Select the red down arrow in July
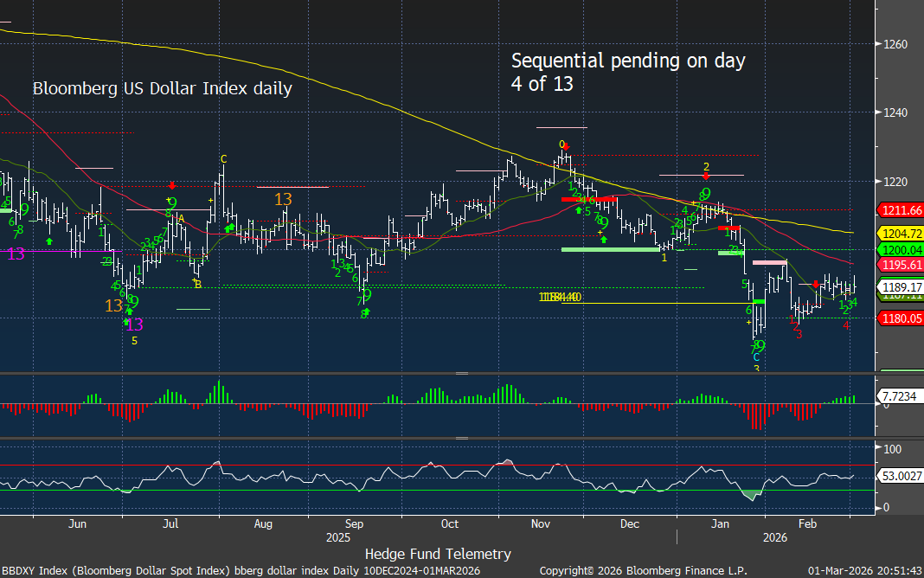The width and height of the screenshot is (924, 578). tap(172, 185)
